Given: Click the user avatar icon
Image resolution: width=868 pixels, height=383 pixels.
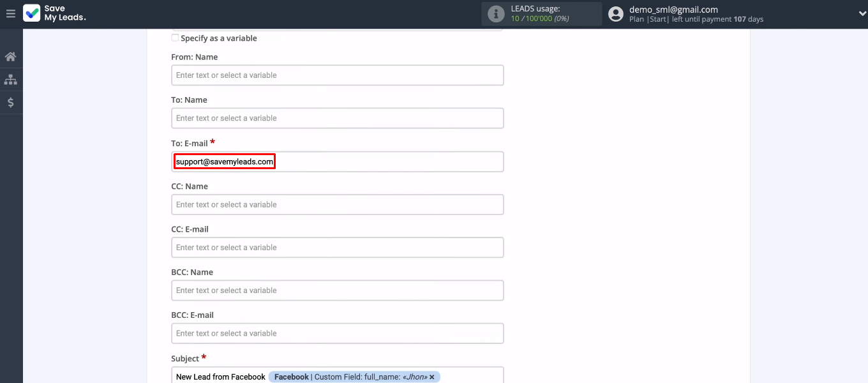Looking at the screenshot, I should (x=615, y=14).
